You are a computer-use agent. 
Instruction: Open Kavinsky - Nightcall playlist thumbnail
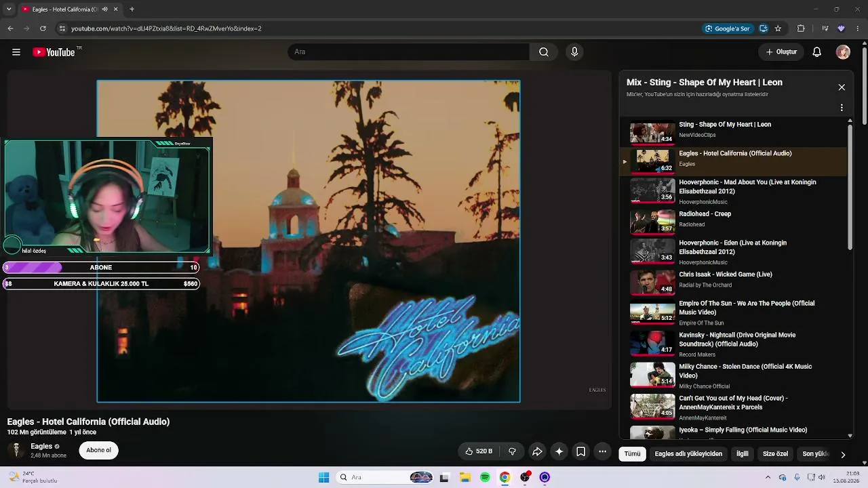(652, 344)
